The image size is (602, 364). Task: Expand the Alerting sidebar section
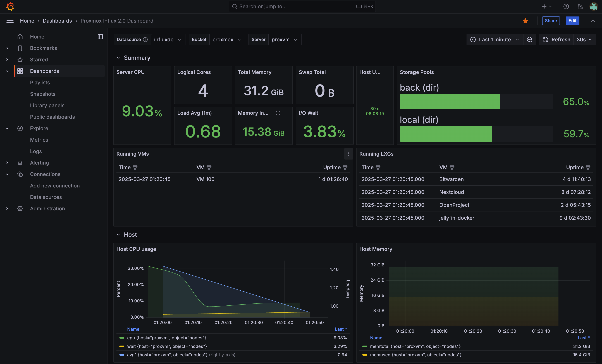click(x=7, y=163)
